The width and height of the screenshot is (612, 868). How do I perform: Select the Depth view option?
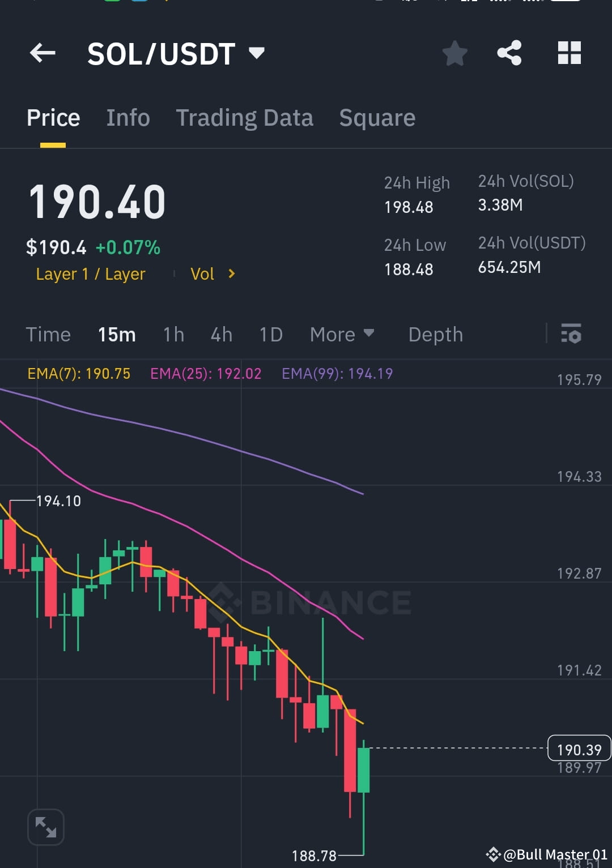tap(435, 334)
